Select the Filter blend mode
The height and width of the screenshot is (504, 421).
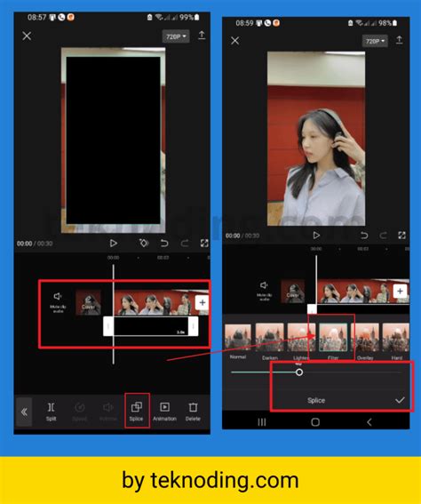(333, 341)
